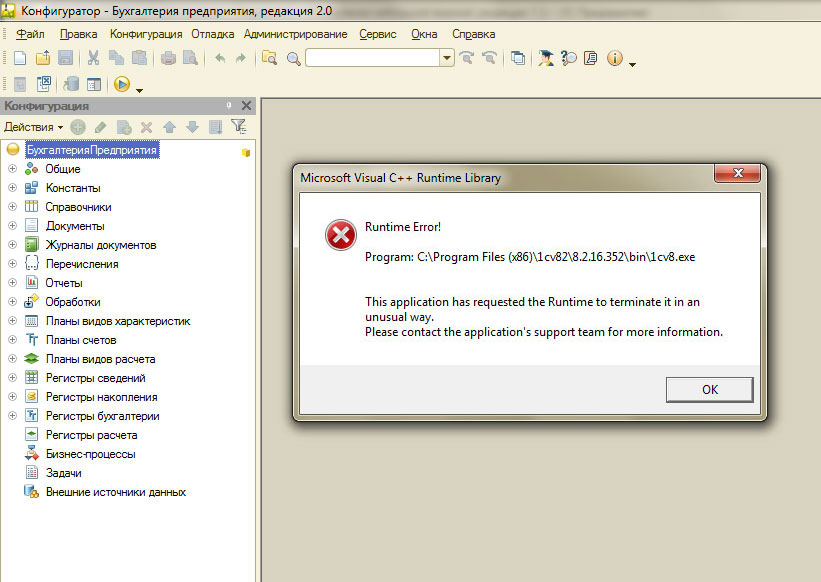Click the Paste clipboard icon
This screenshot has height=582, width=821.
click(139, 58)
